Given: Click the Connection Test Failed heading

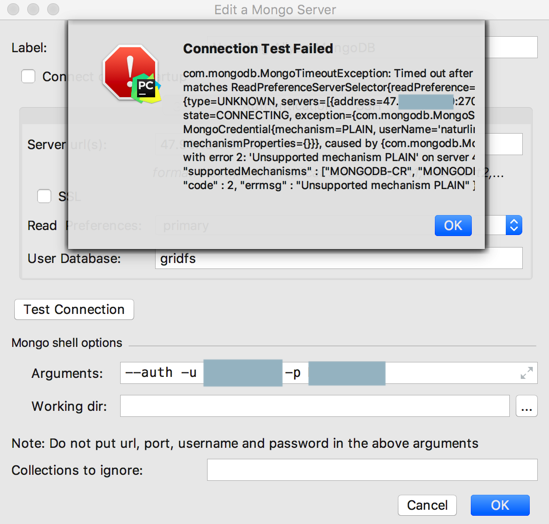Looking at the screenshot, I should (x=258, y=48).
